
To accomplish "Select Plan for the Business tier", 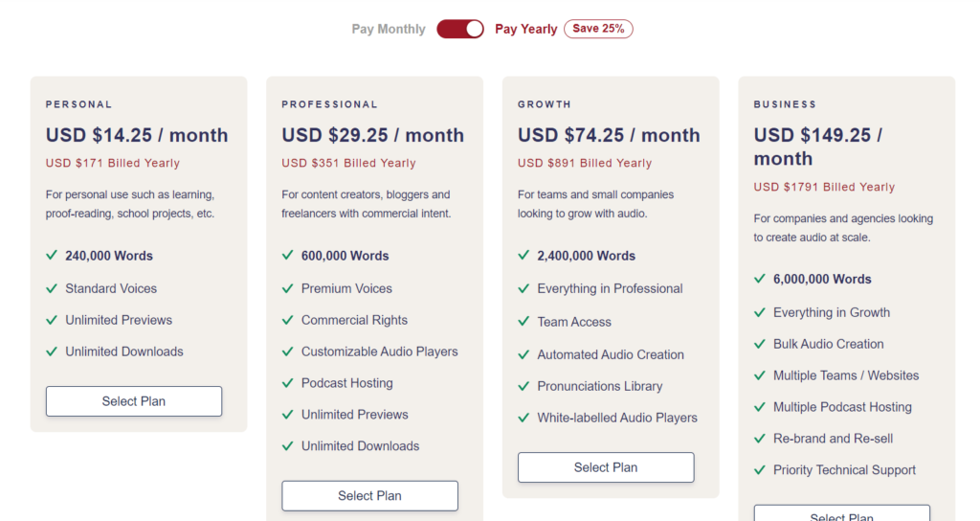I will click(841, 513).
